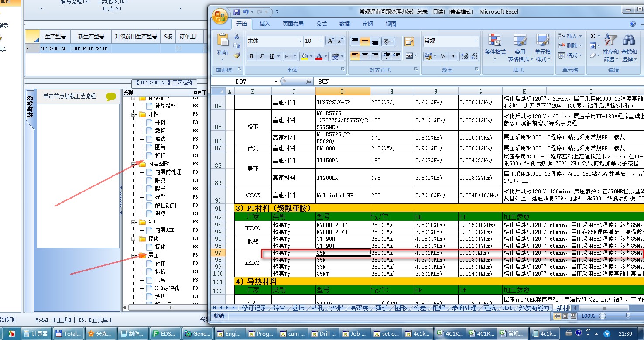Select the Format Painter brush icon
The width and height of the screenshot is (644, 340).
click(237, 55)
